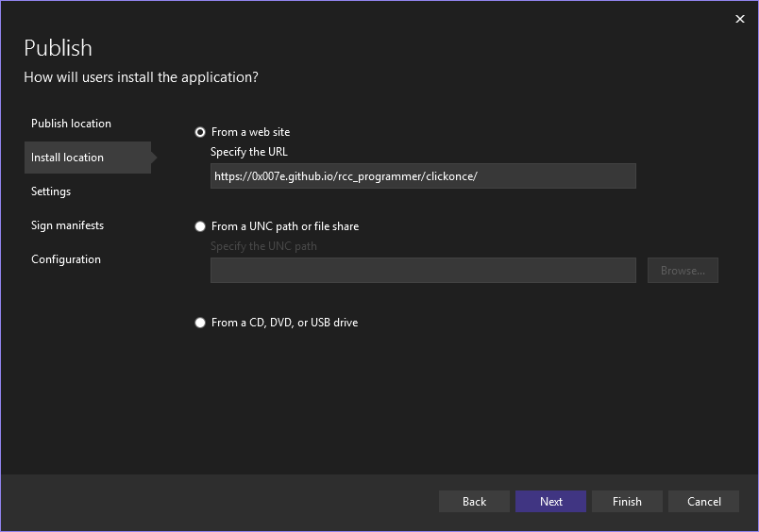
Task: Switch to the Sign manifests step
Action: (67, 225)
